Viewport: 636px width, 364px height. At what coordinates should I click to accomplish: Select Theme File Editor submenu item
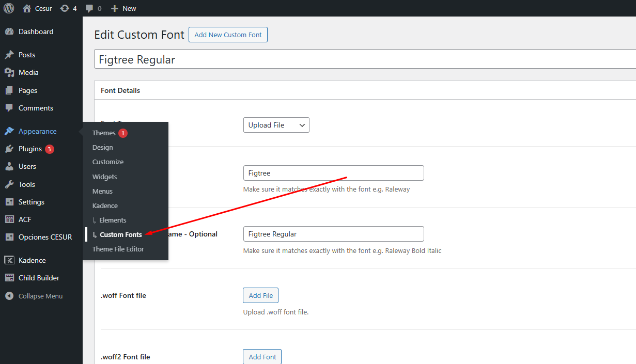pos(118,249)
